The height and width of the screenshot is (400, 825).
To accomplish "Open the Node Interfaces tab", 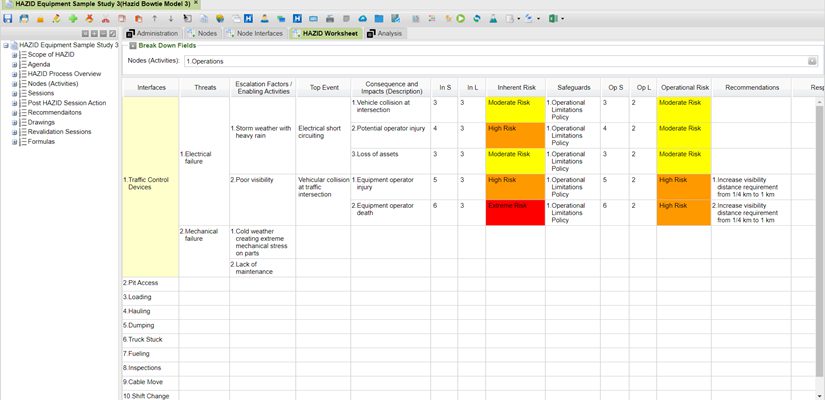I will [254, 33].
